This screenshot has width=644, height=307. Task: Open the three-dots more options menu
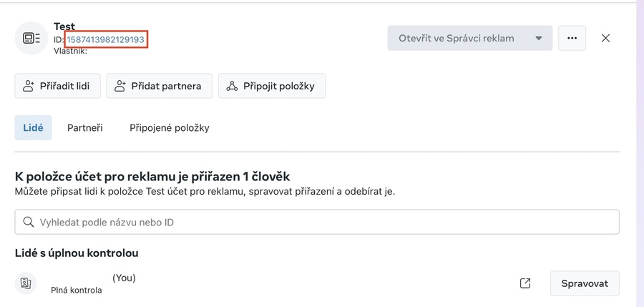tap(572, 38)
